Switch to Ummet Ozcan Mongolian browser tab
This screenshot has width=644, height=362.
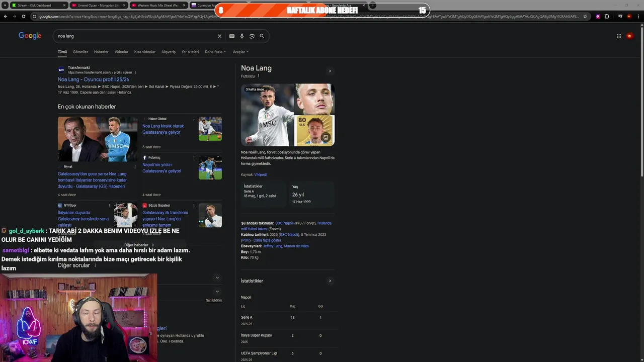click(99, 6)
